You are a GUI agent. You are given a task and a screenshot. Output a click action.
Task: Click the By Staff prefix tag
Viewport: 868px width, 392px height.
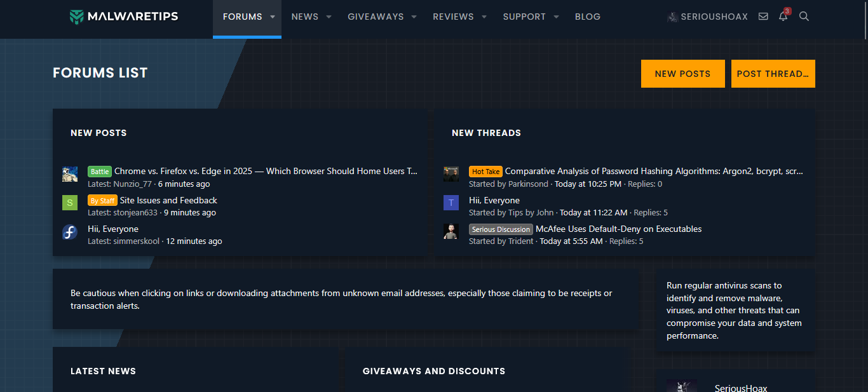coord(102,200)
